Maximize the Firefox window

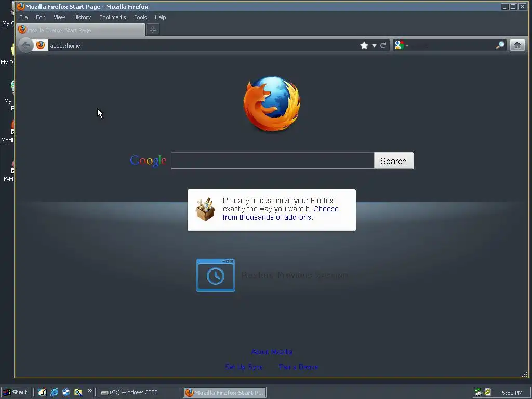513,6
